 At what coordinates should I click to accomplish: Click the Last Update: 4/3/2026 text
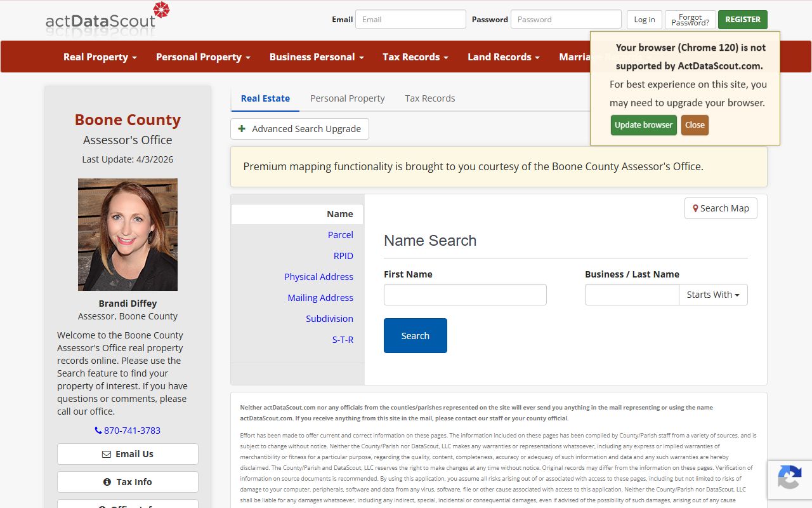[128, 159]
